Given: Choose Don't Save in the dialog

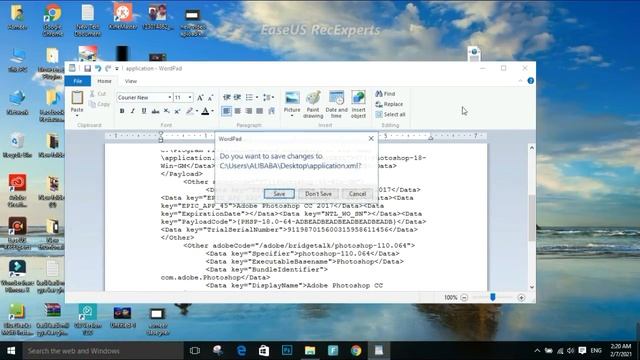Looking at the screenshot, I should [x=318, y=194].
